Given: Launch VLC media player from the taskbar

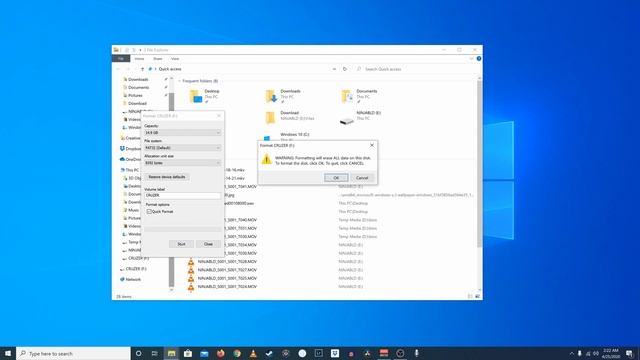Looking at the screenshot, I should coord(253,353).
